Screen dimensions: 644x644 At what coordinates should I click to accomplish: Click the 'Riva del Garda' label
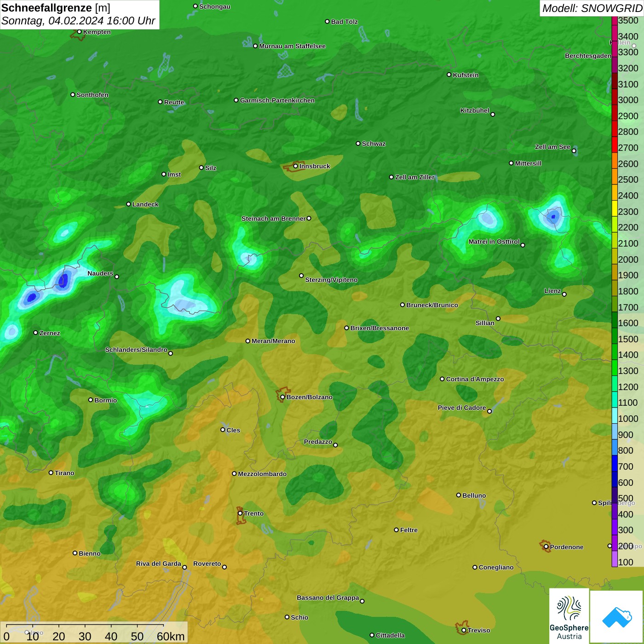pyautogui.click(x=158, y=563)
